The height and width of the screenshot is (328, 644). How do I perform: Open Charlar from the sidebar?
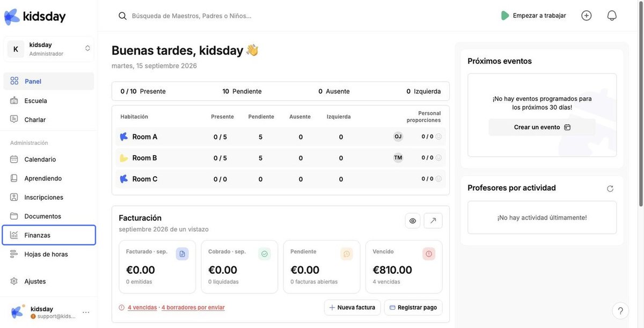(x=49, y=119)
